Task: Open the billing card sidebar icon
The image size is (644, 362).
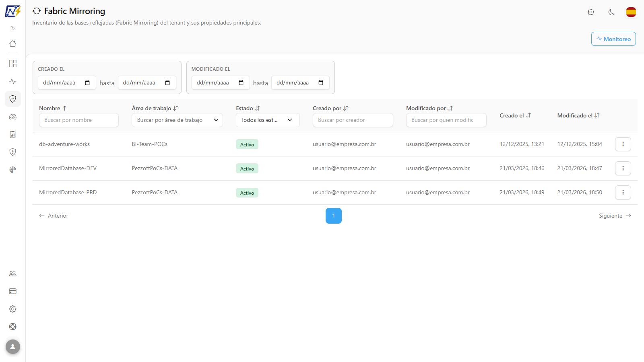Action: [x=13, y=291]
